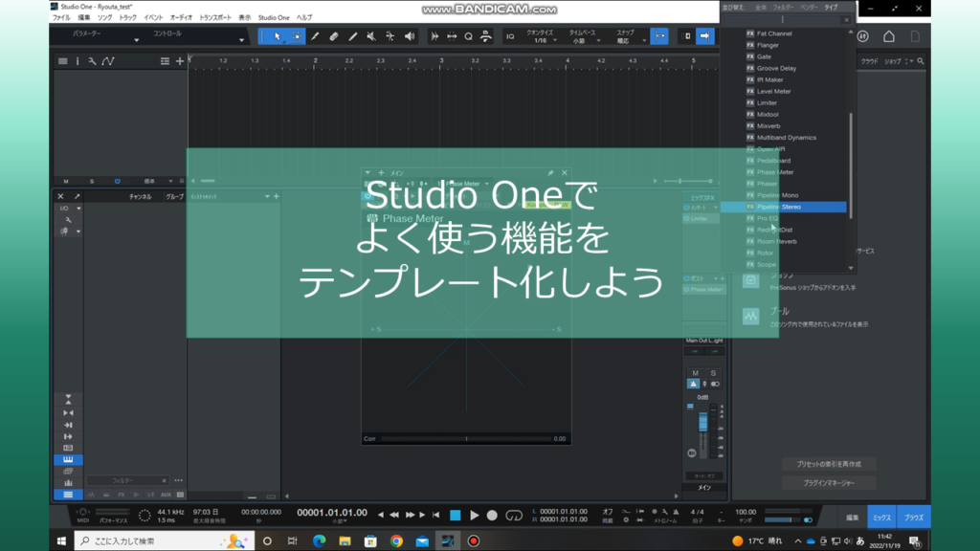Viewport: 980px width, 551px height.
Task: Select the Mute tool in the toolbar
Action: click(371, 36)
